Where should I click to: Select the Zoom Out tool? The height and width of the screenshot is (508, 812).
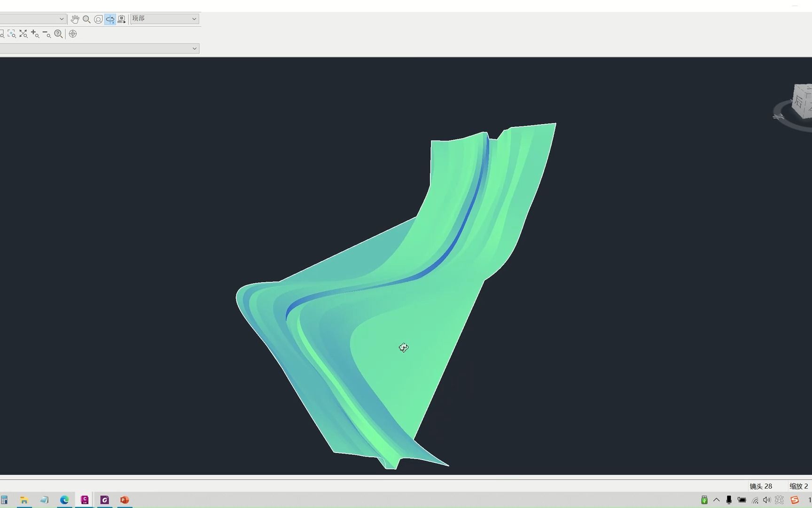pos(46,34)
